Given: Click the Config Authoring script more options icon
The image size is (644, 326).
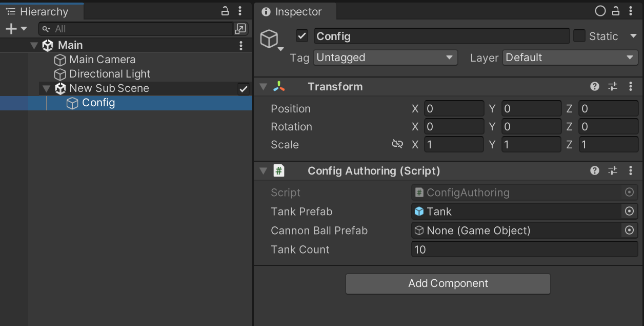Looking at the screenshot, I should (x=631, y=171).
